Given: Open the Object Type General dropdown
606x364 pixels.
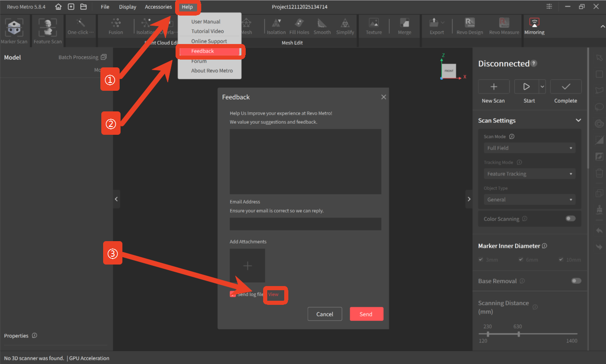Looking at the screenshot, I should pos(529,199).
